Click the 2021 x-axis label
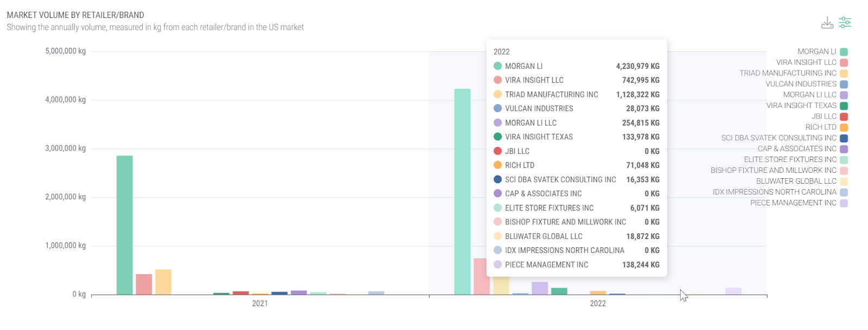868x330 pixels. (x=260, y=304)
